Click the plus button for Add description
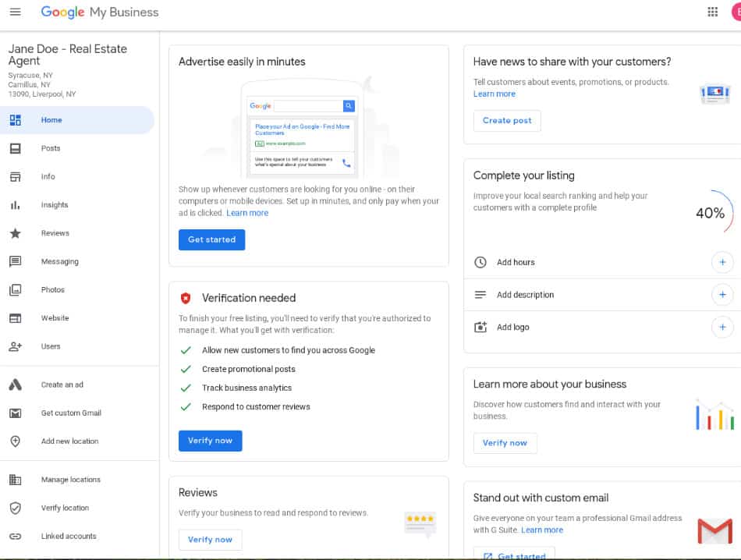Viewport: 741px width, 560px height. [722, 295]
